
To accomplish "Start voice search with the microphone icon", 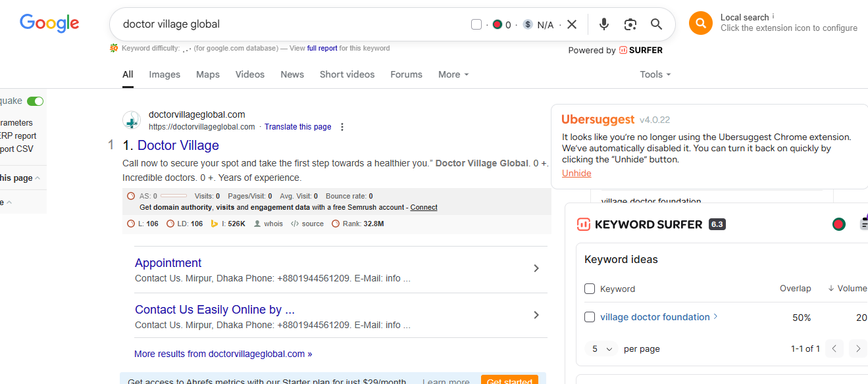I will click(604, 24).
